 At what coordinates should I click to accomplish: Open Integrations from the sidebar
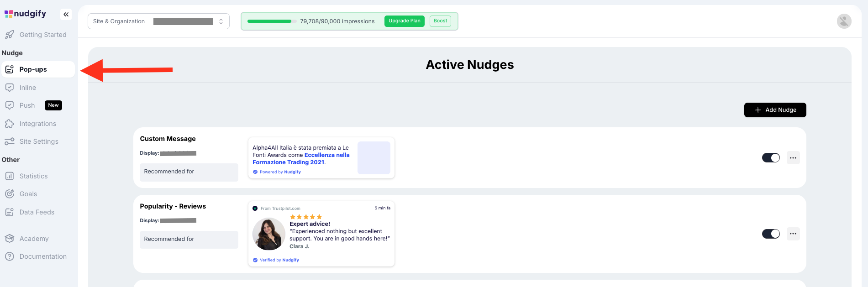38,124
